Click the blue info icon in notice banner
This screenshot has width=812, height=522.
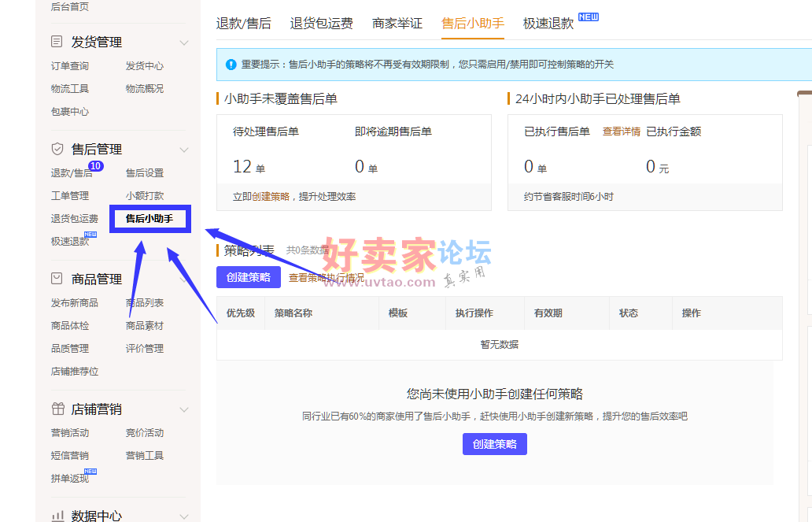coord(231,65)
